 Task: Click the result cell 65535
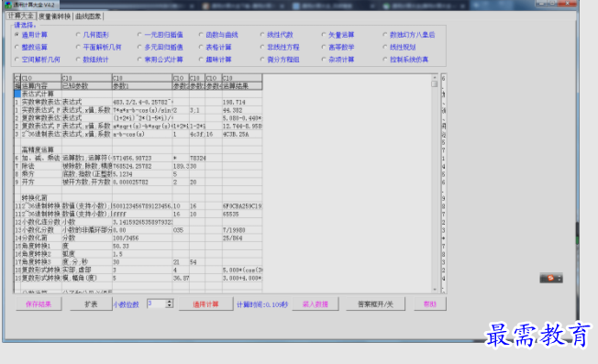pos(242,215)
